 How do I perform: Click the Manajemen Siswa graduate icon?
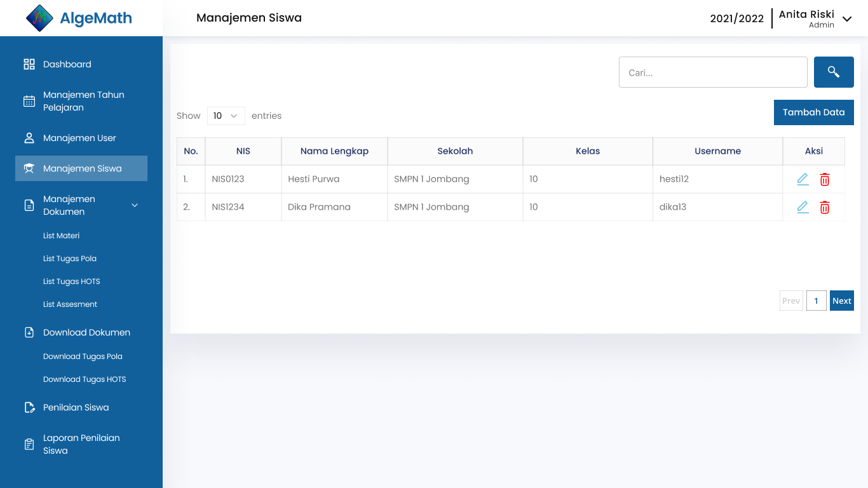click(29, 168)
